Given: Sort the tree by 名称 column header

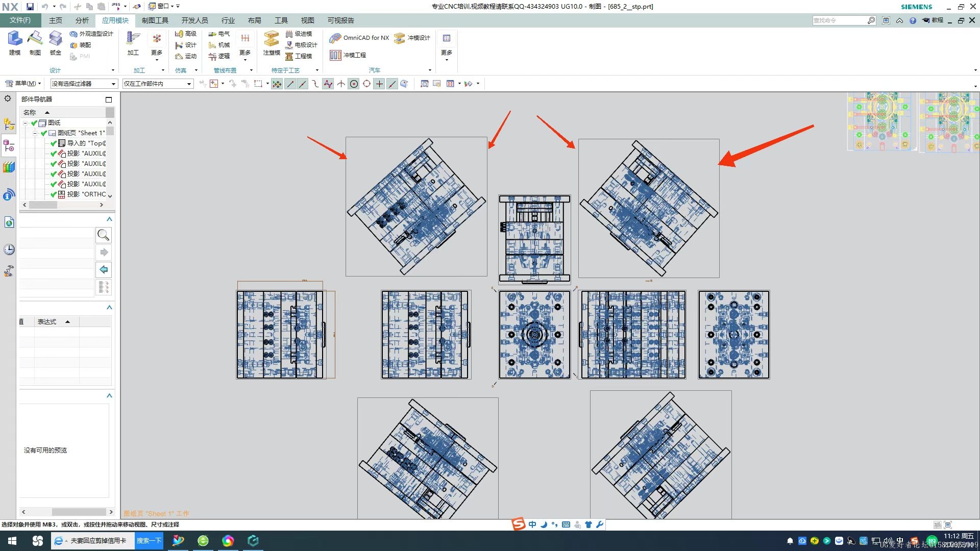Looking at the screenshot, I should click(63, 112).
